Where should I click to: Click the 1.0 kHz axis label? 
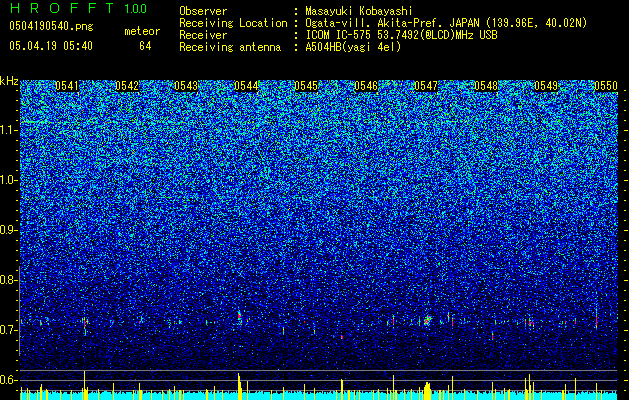point(9,180)
